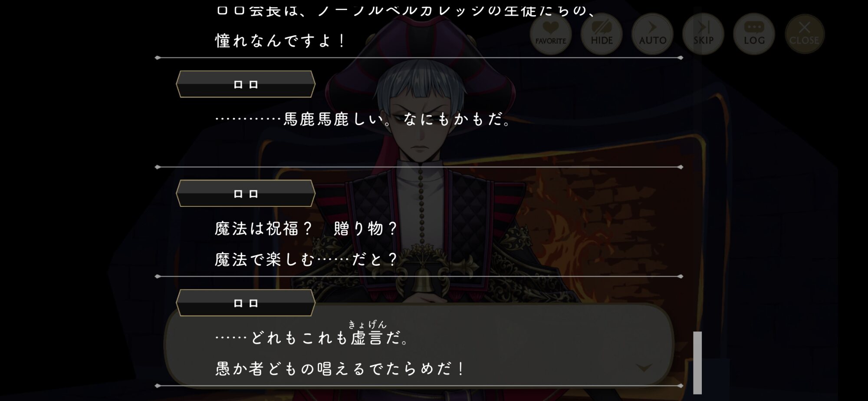
Task: Click the dialogue advance down chevron
Action: coord(644,368)
